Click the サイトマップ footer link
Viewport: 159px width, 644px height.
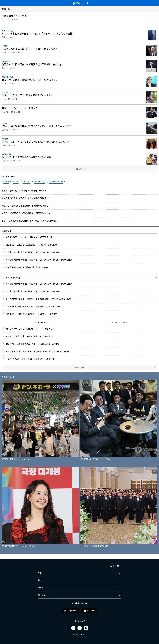click(x=79, y=621)
